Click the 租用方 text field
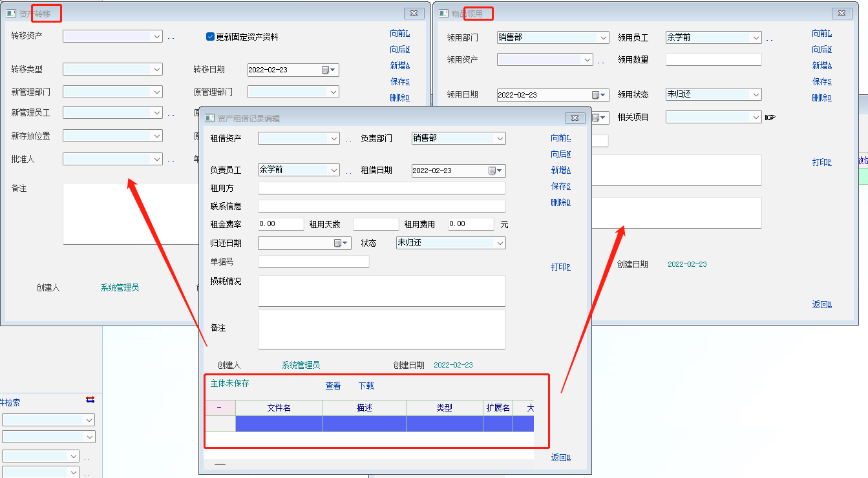This screenshot has height=478, width=868. [x=381, y=188]
